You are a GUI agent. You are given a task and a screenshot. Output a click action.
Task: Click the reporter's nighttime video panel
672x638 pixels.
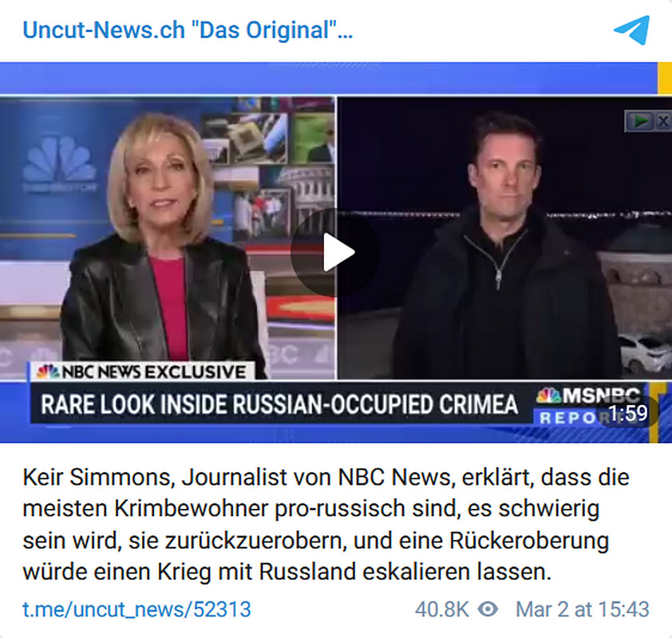(504, 238)
